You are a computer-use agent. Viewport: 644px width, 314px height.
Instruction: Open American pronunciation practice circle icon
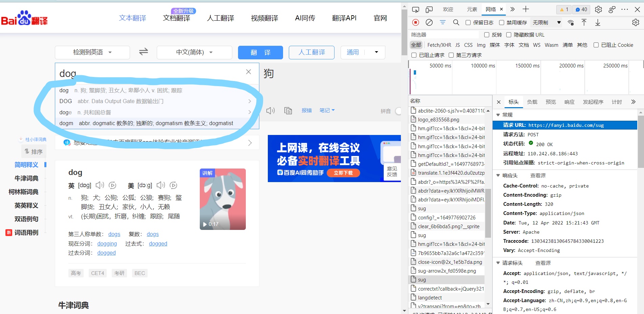click(x=173, y=185)
